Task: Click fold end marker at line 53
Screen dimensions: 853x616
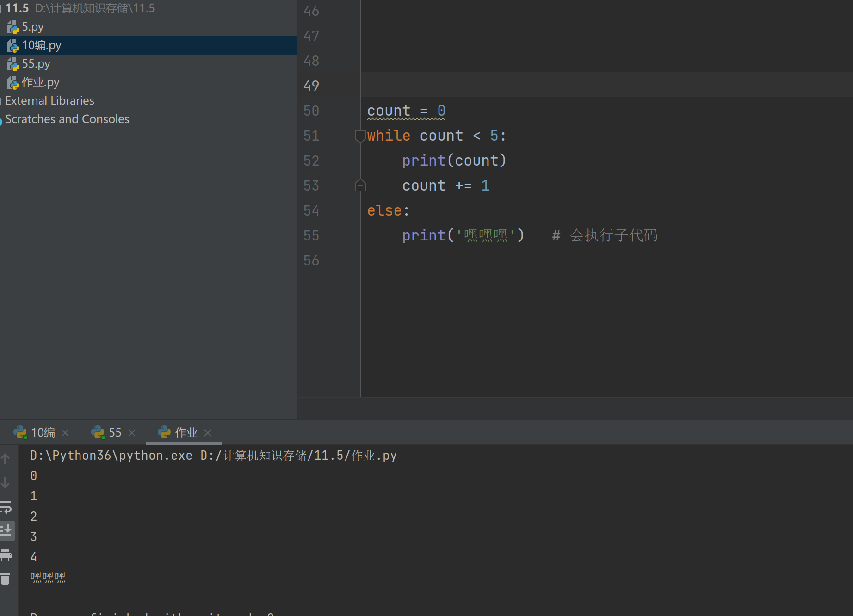Action: point(360,185)
